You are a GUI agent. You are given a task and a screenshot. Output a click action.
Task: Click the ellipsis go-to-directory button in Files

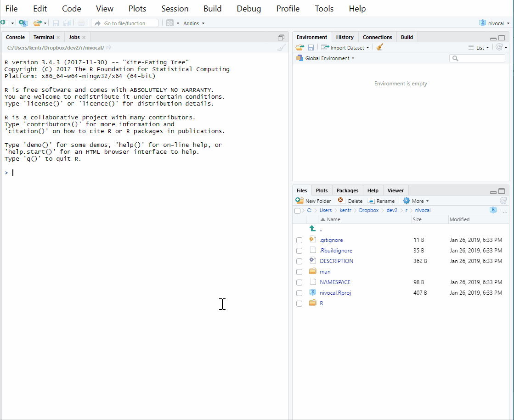click(505, 211)
